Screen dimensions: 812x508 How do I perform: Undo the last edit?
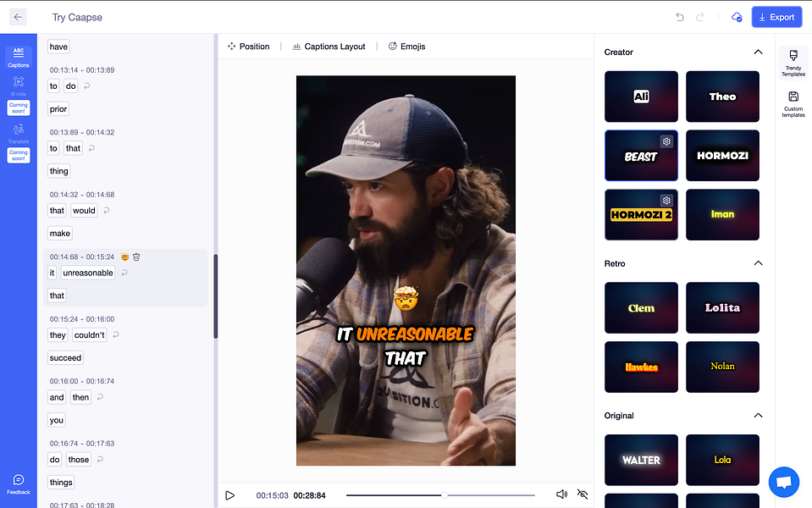(x=680, y=17)
